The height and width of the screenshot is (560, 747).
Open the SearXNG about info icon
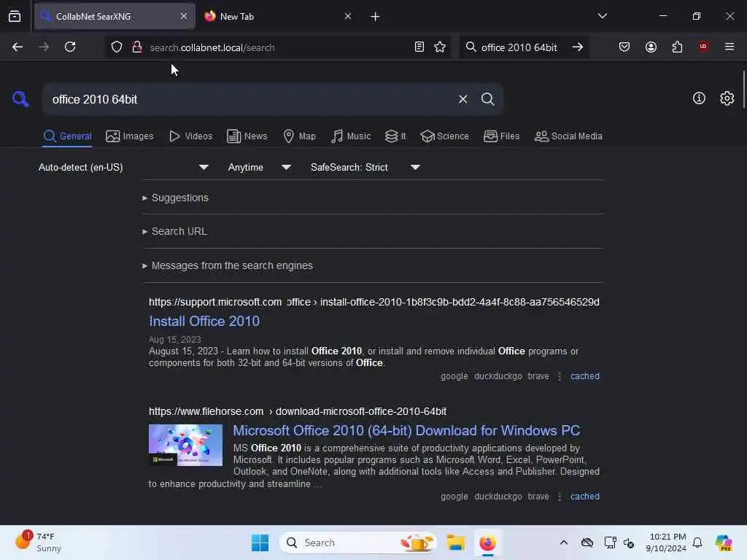699,98
